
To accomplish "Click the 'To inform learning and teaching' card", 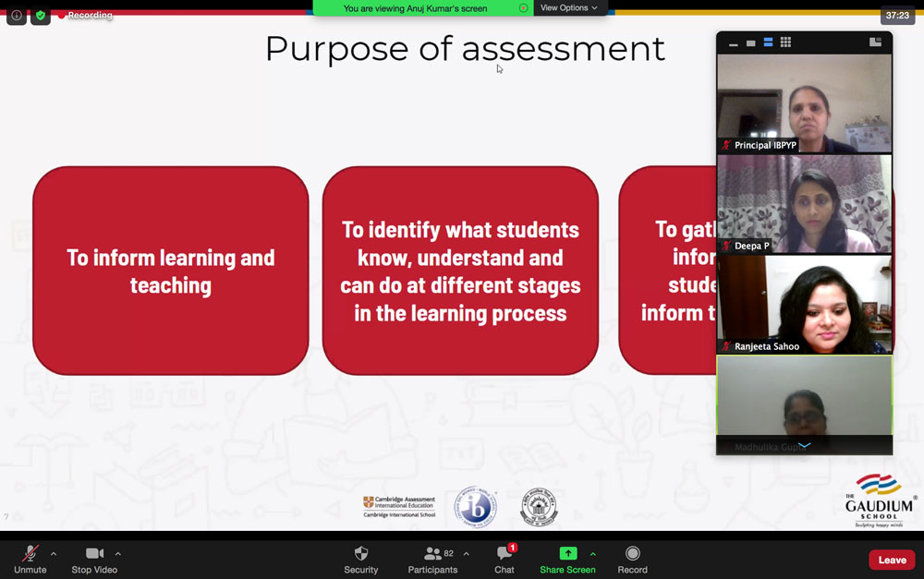I will click(171, 271).
